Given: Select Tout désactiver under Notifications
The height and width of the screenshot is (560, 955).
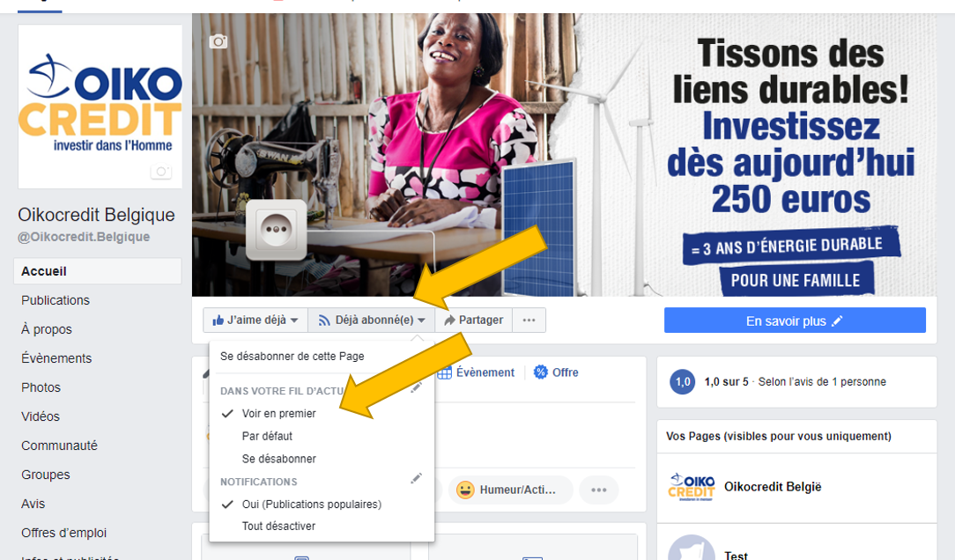Looking at the screenshot, I should 278,526.
